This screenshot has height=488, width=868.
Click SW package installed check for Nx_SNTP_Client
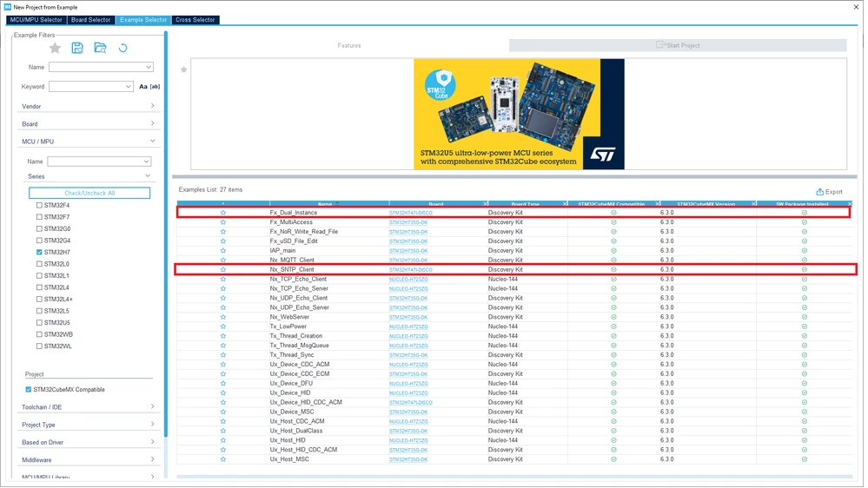tap(805, 269)
